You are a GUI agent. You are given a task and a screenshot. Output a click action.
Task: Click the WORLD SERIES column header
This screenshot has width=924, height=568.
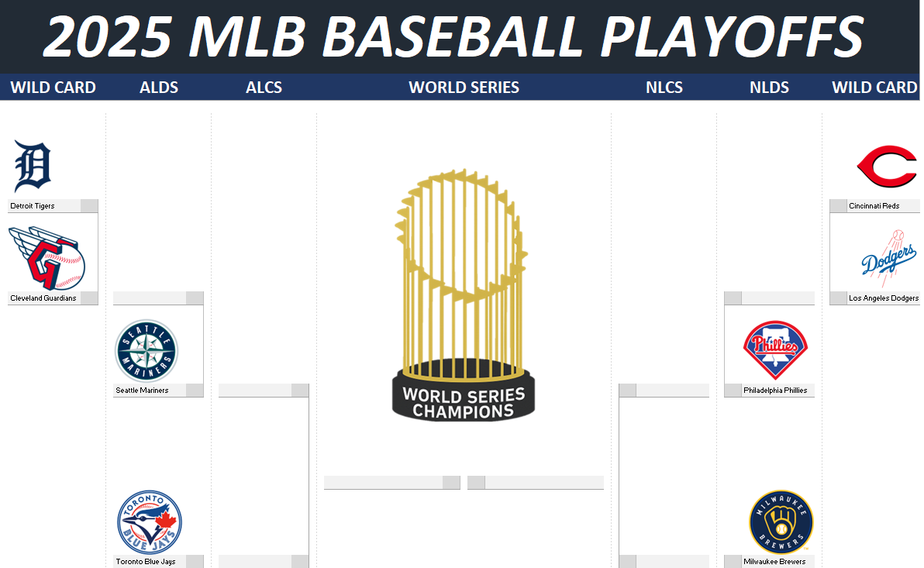(x=464, y=88)
